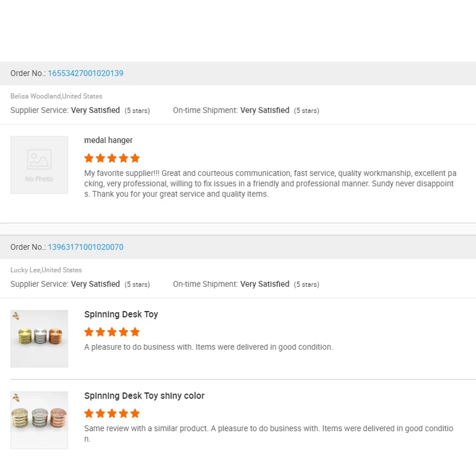Open order number 16553427001020139 link
The width and height of the screenshot is (476, 476).
coord(86,74)
